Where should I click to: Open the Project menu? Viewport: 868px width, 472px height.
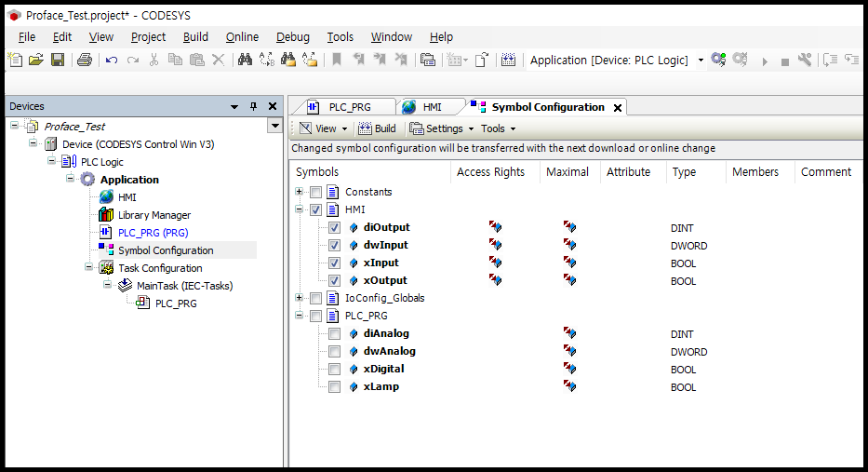tap(148, 37)
